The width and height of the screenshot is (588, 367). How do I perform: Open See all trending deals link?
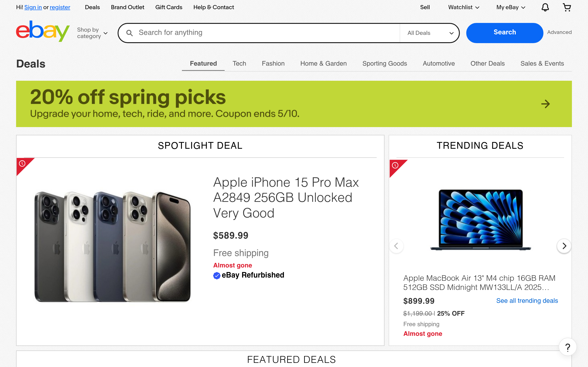click(x=527, y=300)
